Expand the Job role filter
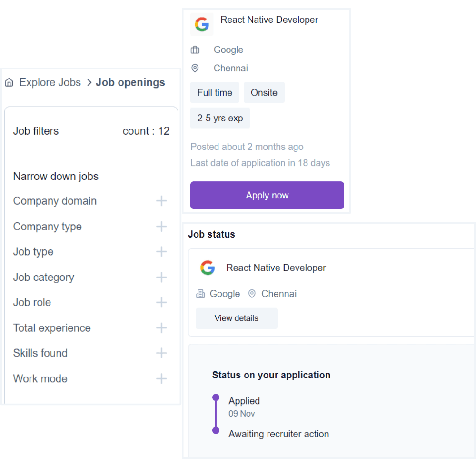The width and height of the screenshot is (476, 476). (161, 302)
